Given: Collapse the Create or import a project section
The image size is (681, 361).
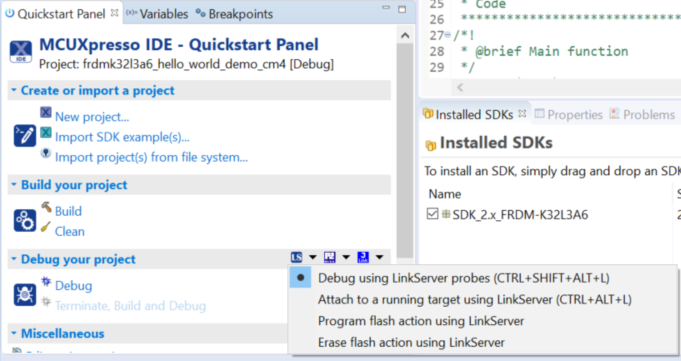Looking at the screenshot, I should pyautogui.click(x=14, y=90).
